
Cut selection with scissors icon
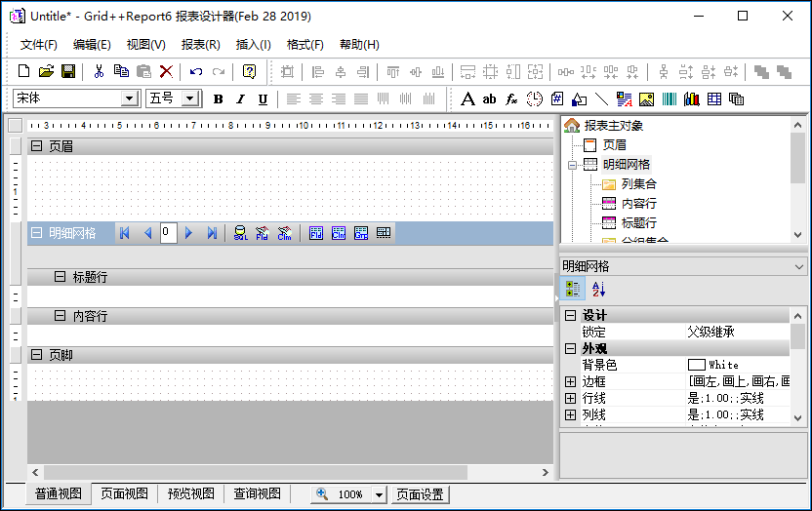pos(99,71)
